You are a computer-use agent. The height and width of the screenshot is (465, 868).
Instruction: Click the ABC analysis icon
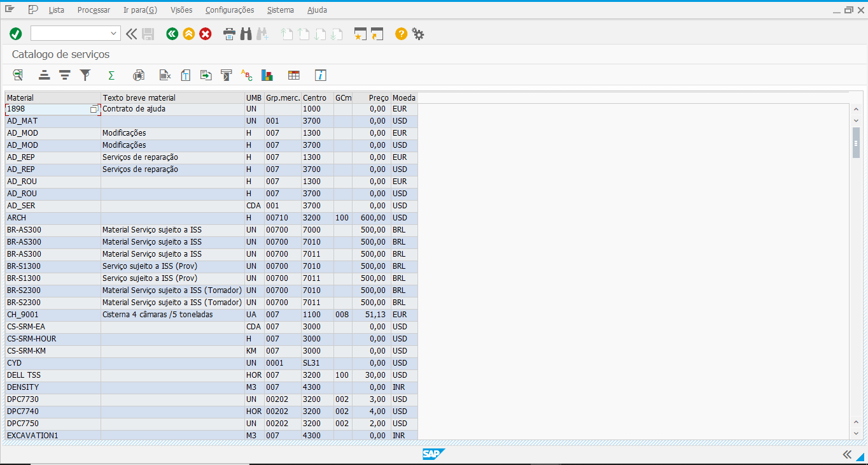tap(247, 75)
